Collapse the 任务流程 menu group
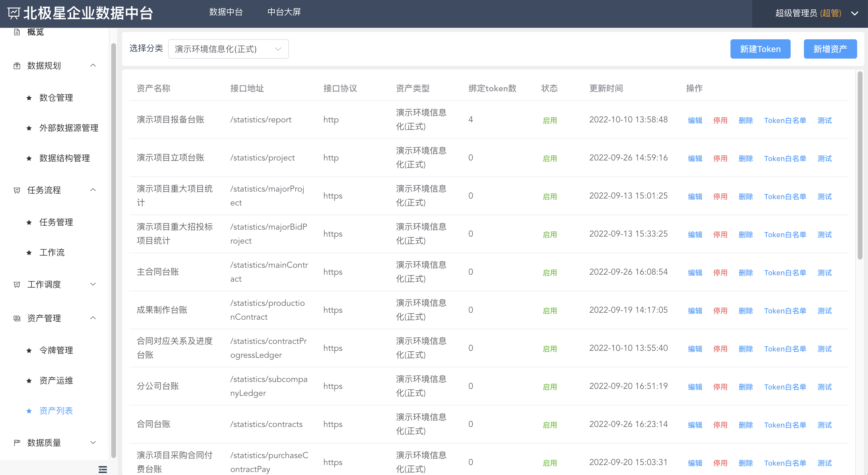The width and height of the screenshot is (868, 475). pos(93,190)
